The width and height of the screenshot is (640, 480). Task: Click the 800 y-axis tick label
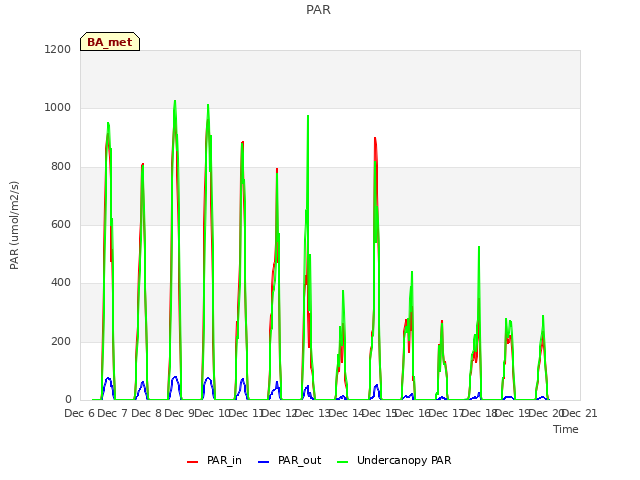[61, 166]
